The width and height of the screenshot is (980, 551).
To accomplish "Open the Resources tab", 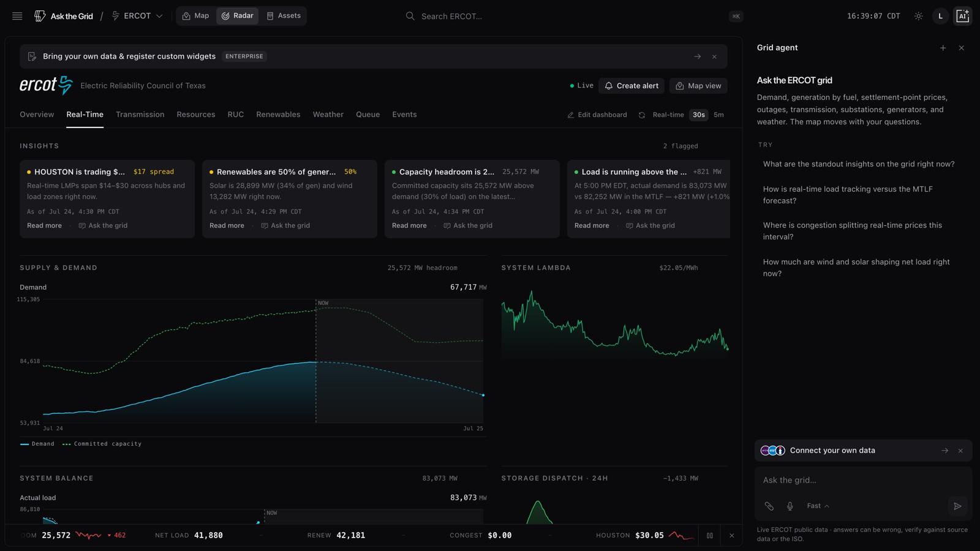I will pos(196,114).
